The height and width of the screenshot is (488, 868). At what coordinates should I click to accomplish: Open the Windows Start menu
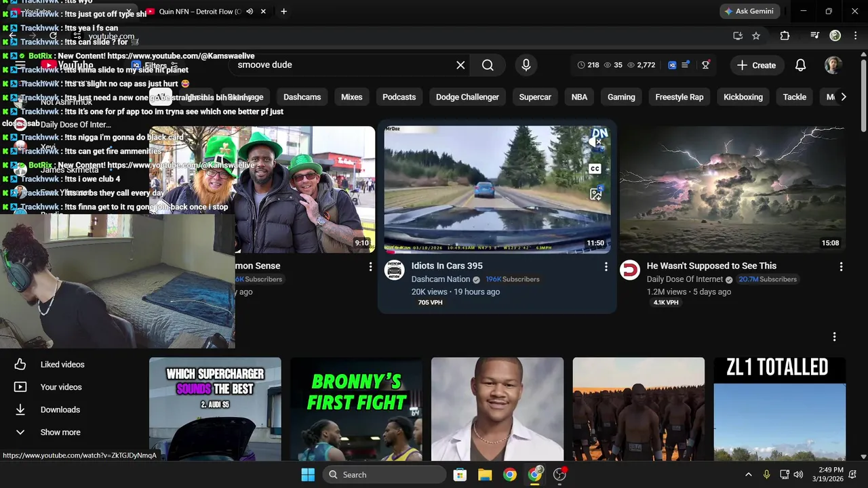tap(308, 474)
